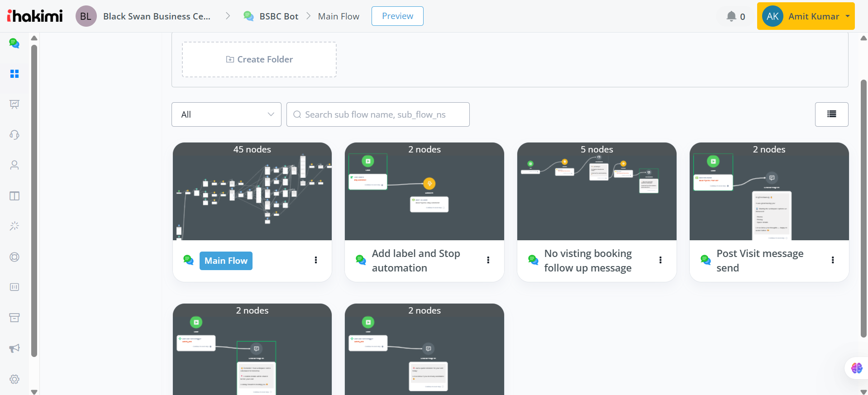Viewport: 868px width, 395px height.
Task: Open No visting booking follow up message
Action: click(588, 261)
